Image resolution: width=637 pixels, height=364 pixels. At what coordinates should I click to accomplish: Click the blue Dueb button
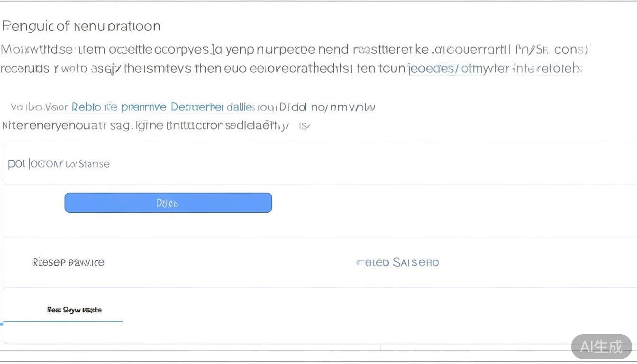168,203
